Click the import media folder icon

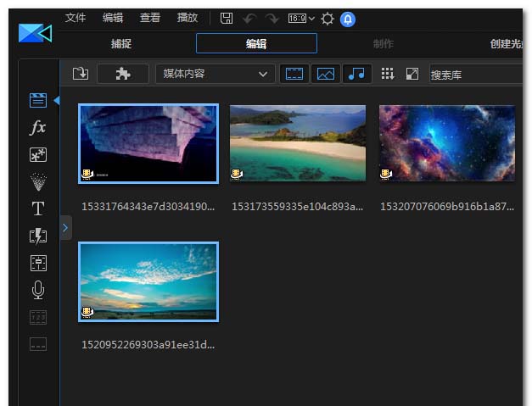80,74
